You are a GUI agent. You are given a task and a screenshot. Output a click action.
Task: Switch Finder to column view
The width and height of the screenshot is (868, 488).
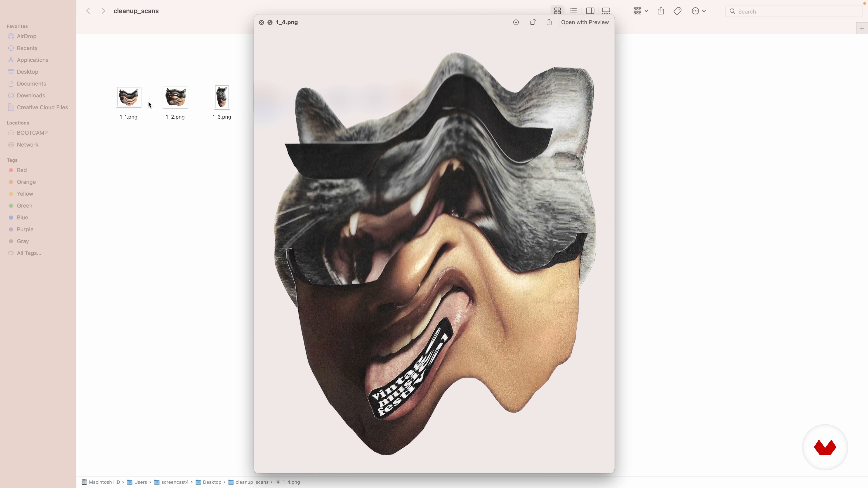coord(590,11)
